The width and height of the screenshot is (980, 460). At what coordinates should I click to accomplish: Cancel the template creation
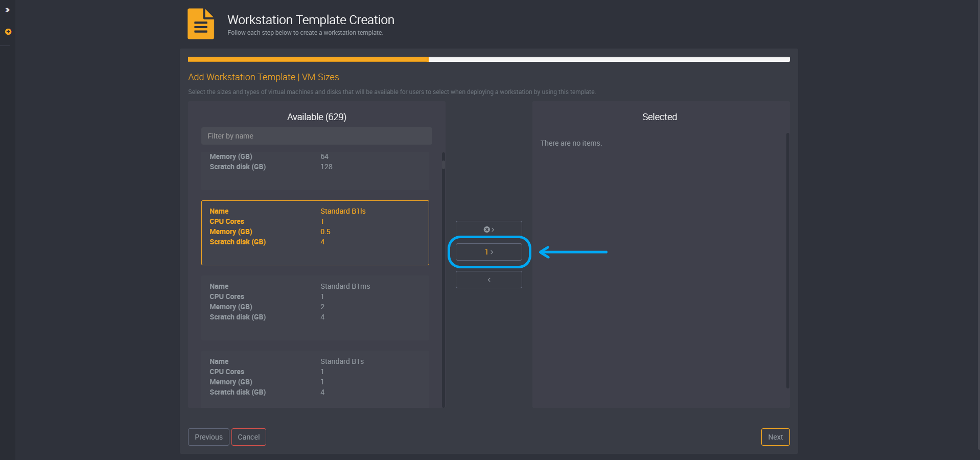(249, 437)
